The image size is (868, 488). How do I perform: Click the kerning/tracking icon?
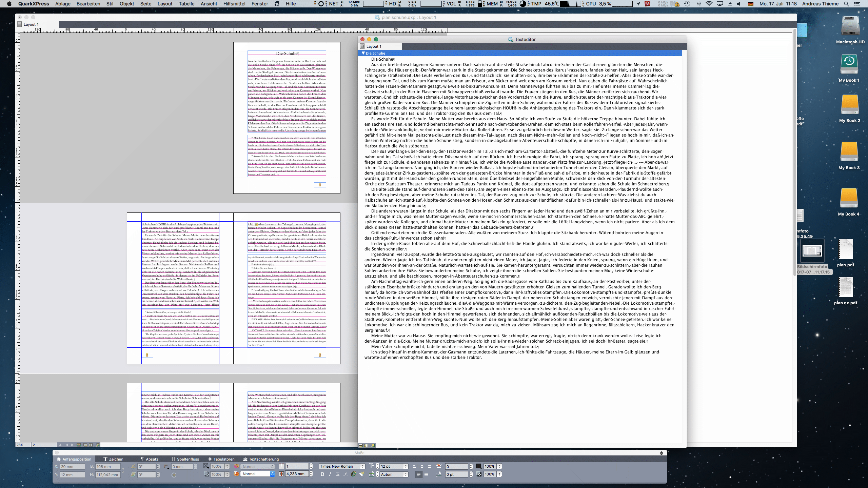(x=439, y=466)
